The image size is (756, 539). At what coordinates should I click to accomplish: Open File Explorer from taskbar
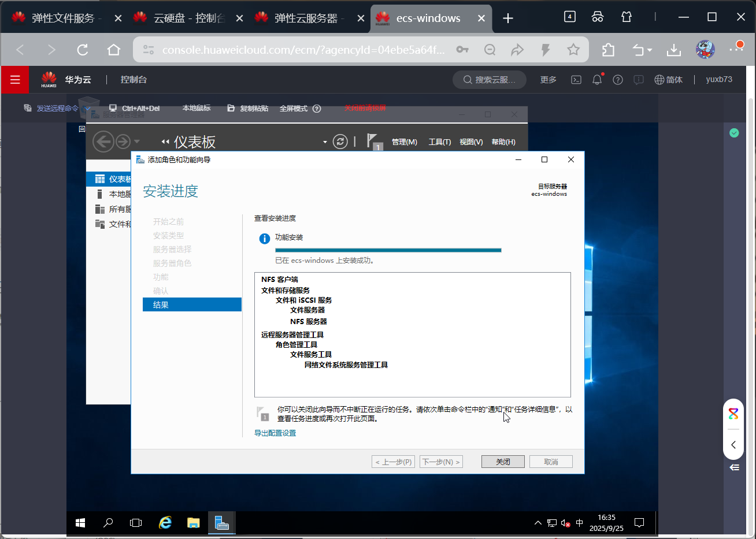pos(194,523)
